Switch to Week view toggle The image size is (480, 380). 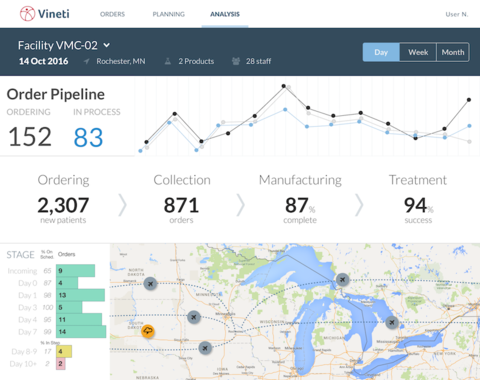point(418,52)
